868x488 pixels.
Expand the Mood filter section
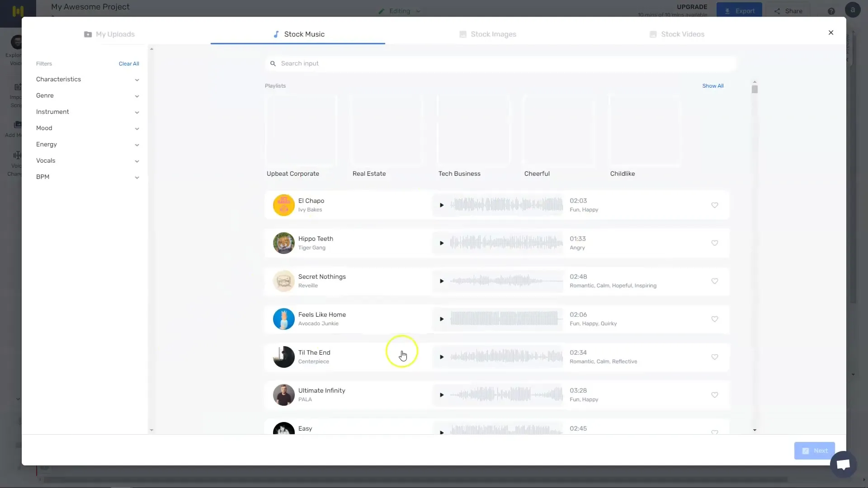click(88, 128)
